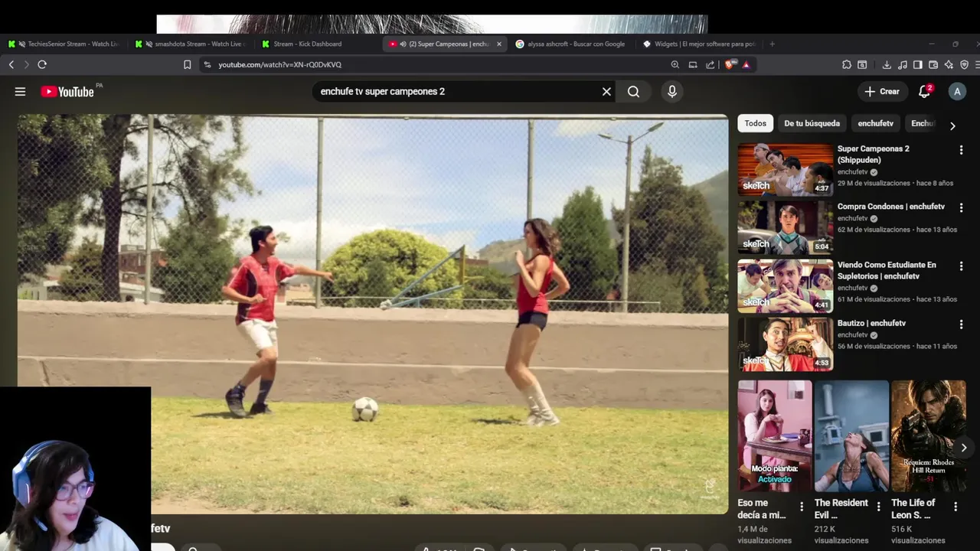Open Brave Rewards triangle icon
The height and width of the screenshot is (551, 980).
click(746, 65)
